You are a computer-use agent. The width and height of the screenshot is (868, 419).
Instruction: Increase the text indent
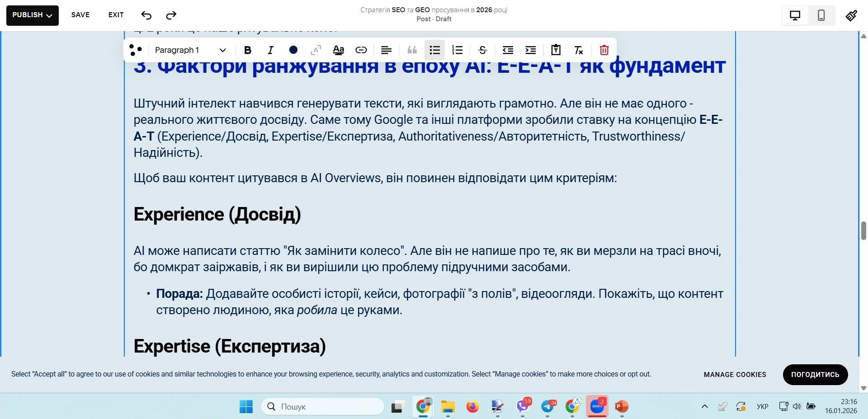tap(530, 50)
